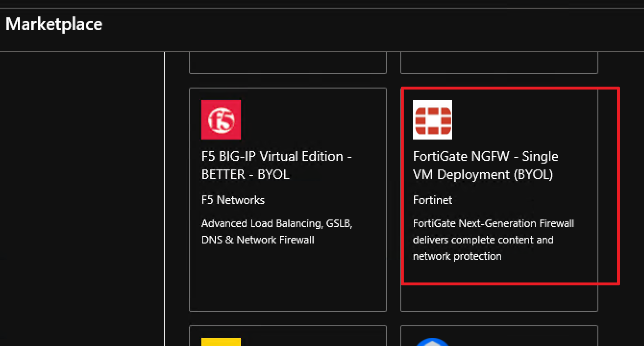Open the FortiGate NGFW Single VM Deployment offer
The image size is (644, 346).
(x=485, y=165)
